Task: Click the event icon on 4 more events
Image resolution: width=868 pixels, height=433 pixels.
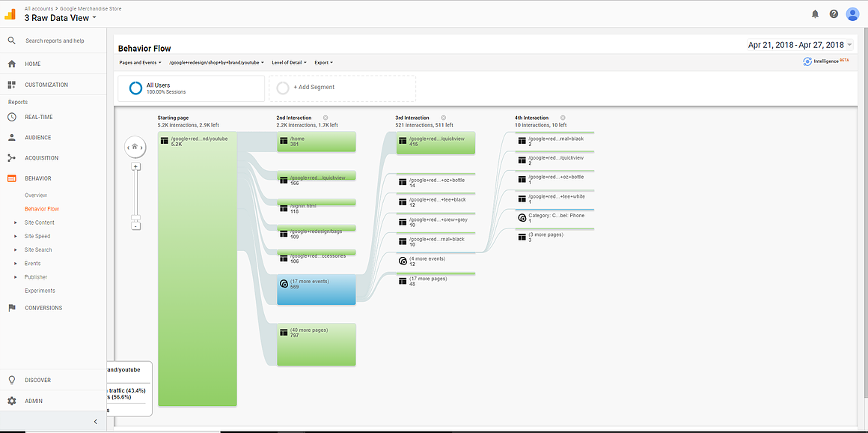Action: [x=403, y=261]
